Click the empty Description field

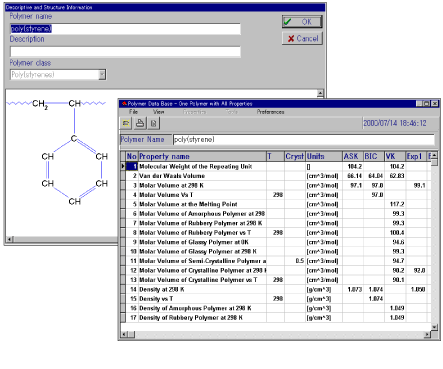(x=125, y=52)
